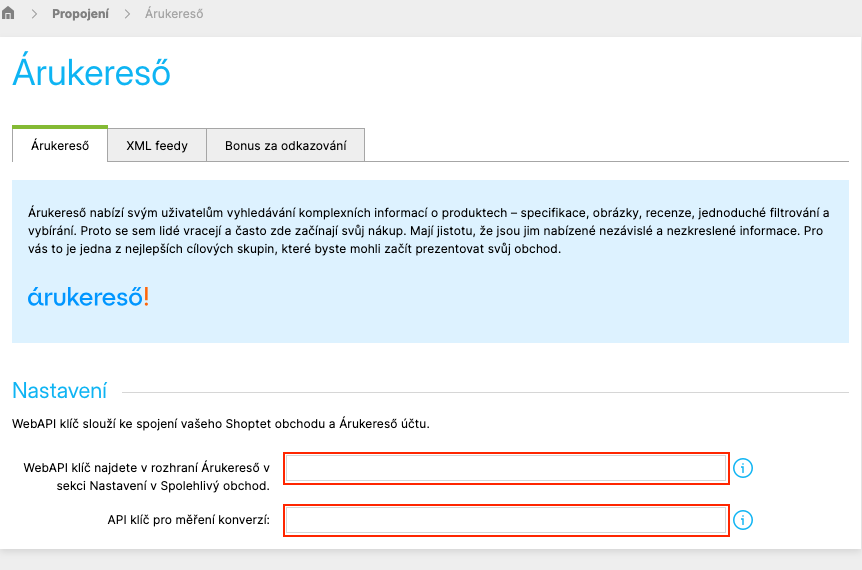The width and height of the screenshot is (862, 570).
Task: Click the 'API klíč pro měření konverzí:' label
Action: 189,520
